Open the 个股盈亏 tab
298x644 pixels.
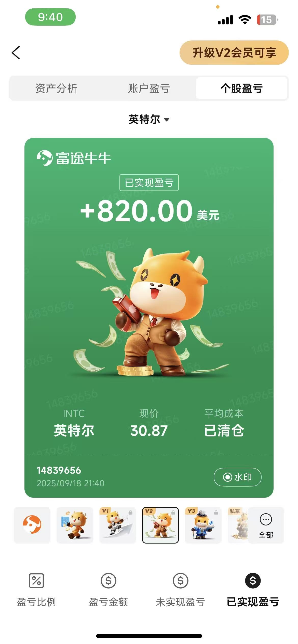coord(242,88)
